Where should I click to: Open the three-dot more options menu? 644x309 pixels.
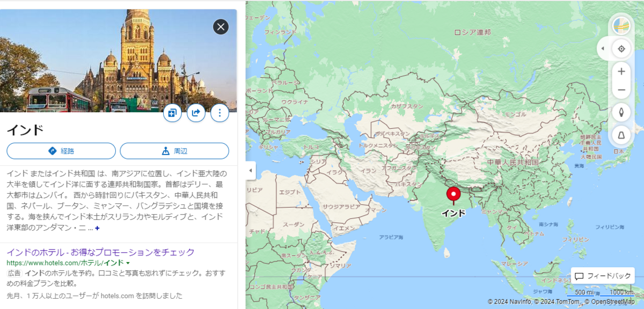point(219,113)
